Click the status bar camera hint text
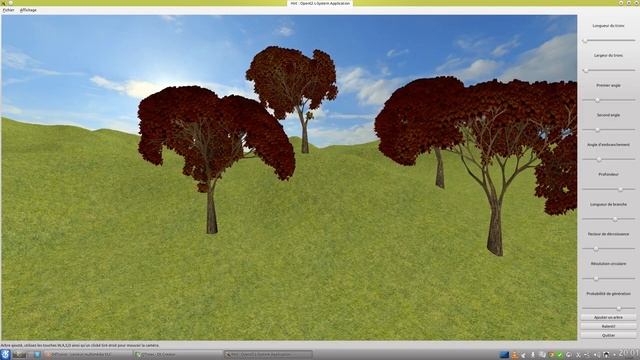Viewport: 640px width, 360px height. (80, 345)
